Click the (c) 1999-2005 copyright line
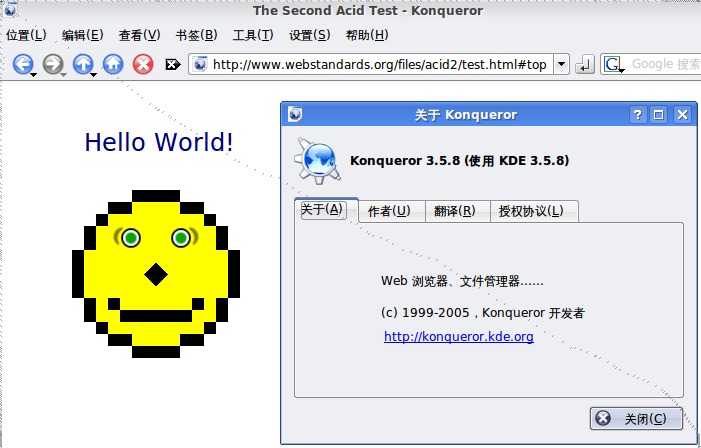701x448 pixels. pyautogui.click(x=483, y=313)
